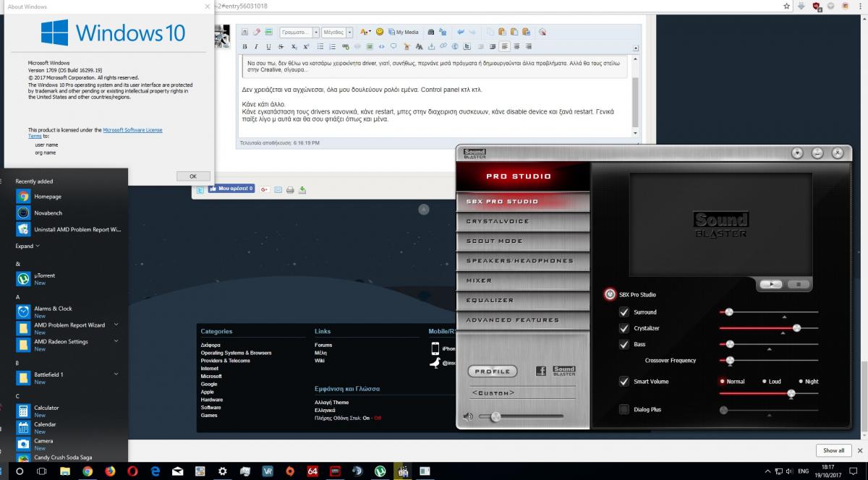
Task: Apply subscript in the forum editor
Action: pyautogui.click(x=294, y=46)
